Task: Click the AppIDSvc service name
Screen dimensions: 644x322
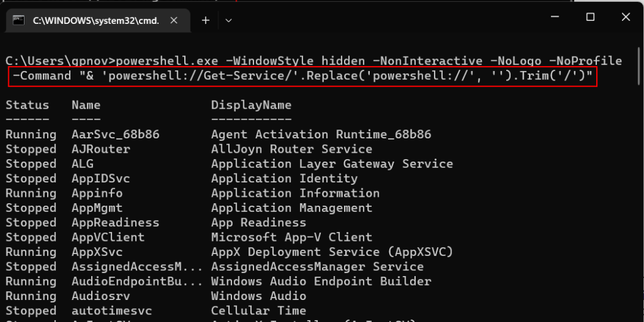Action: point(101,179)
